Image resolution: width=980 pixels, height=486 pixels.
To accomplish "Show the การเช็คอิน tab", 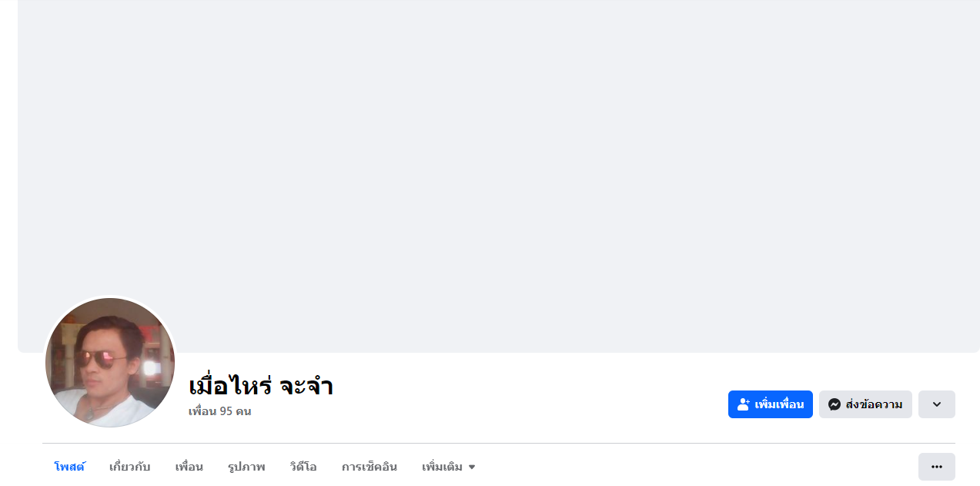I will 370,467.
